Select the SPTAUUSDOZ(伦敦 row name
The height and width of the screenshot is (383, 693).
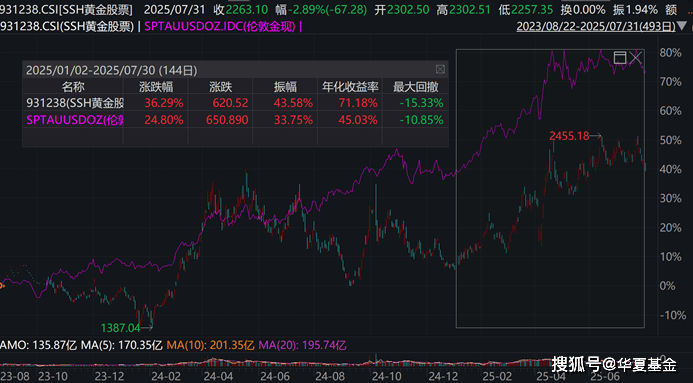75,120
